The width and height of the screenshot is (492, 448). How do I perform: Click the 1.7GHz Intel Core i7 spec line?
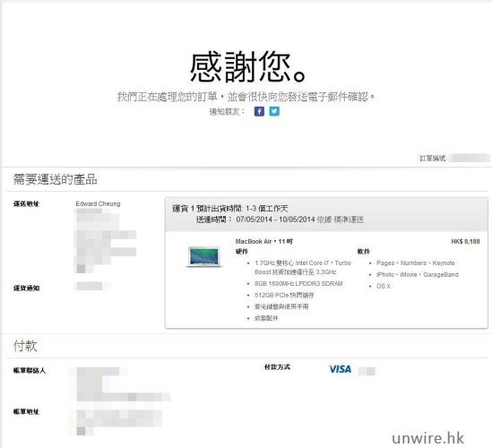pyautogui.click(x=303, y=267)
